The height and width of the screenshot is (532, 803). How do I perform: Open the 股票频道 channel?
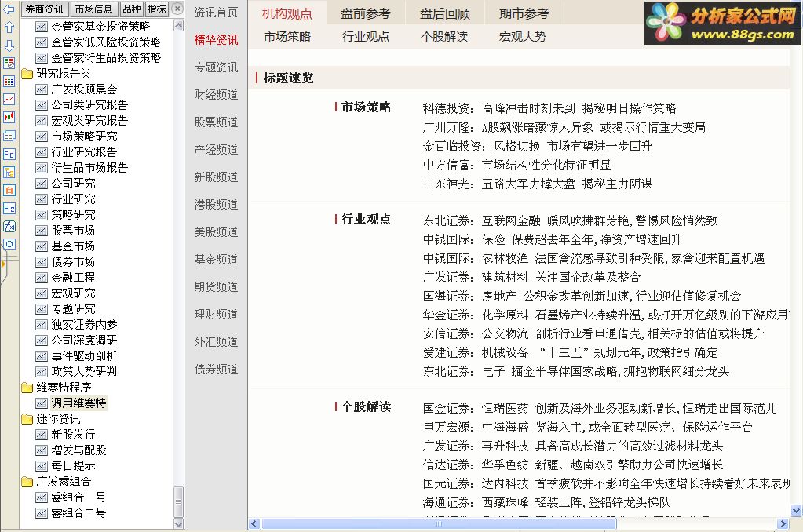tap(216, 122)
